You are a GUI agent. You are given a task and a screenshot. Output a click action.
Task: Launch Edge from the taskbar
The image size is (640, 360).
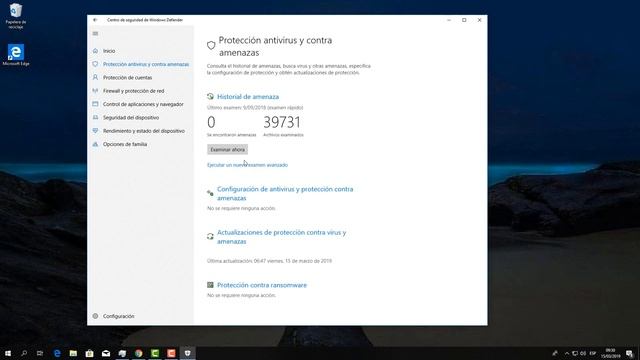pyautogui.click(x=57, y=353)
